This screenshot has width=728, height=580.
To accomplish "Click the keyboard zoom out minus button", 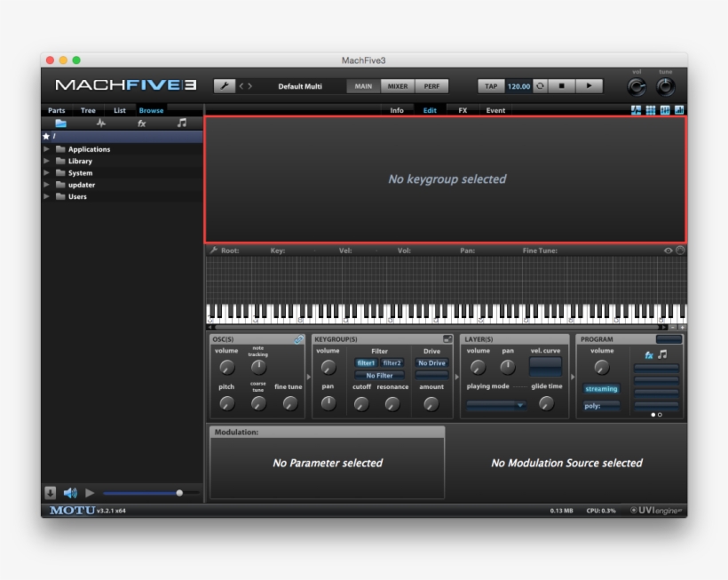I will click(x=673, y=328).
